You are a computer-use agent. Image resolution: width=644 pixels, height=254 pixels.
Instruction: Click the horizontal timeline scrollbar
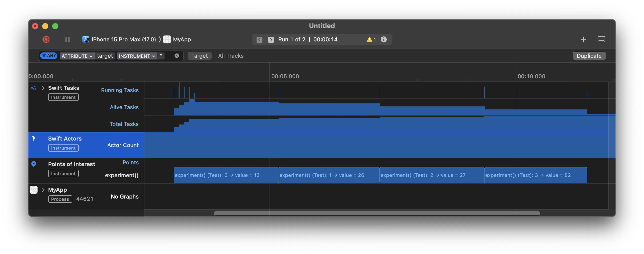click(x=377, y=213)
